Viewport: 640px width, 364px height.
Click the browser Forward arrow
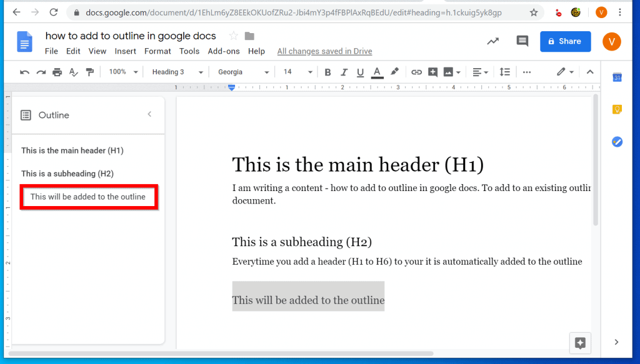[x=35, y=12]
